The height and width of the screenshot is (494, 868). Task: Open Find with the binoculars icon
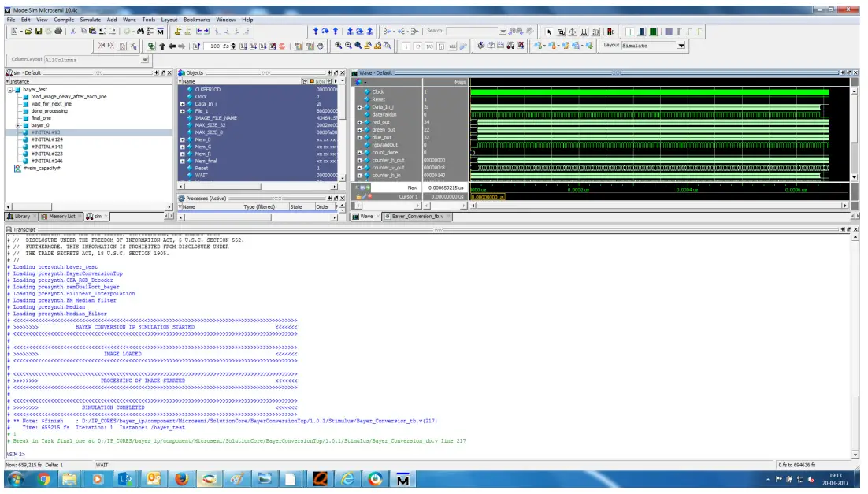pos(141,32)
